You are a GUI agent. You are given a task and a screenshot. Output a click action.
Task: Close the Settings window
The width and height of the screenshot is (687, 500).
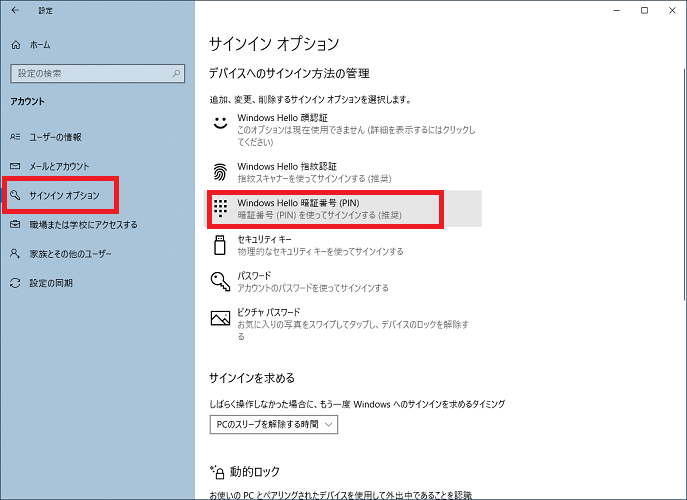tap(672, 11)
